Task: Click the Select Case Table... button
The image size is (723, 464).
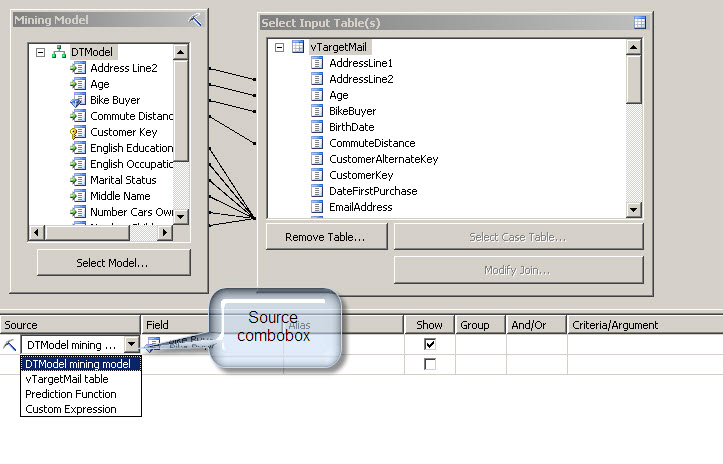Action: click(x=518, y=237)
